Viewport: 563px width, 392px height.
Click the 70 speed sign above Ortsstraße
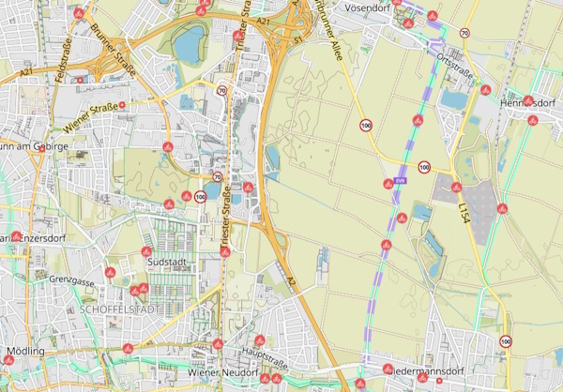click(464, 33)
